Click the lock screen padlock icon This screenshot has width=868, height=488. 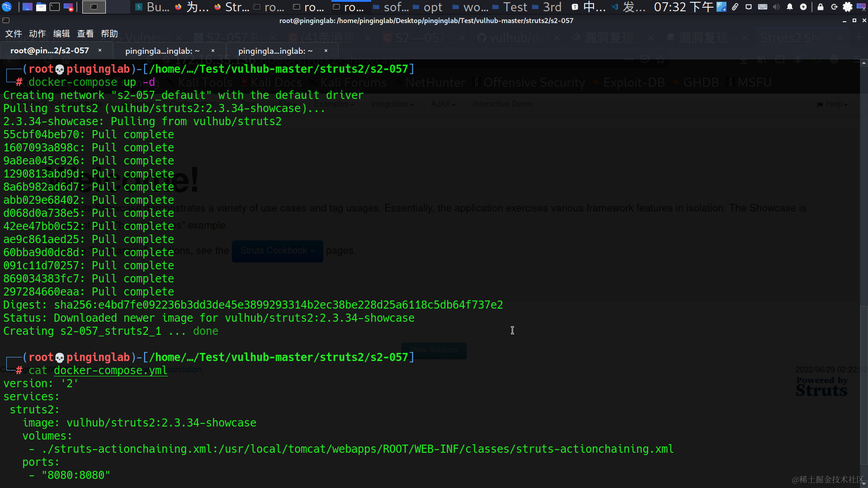pyautogui.click(x=821, y=7)
